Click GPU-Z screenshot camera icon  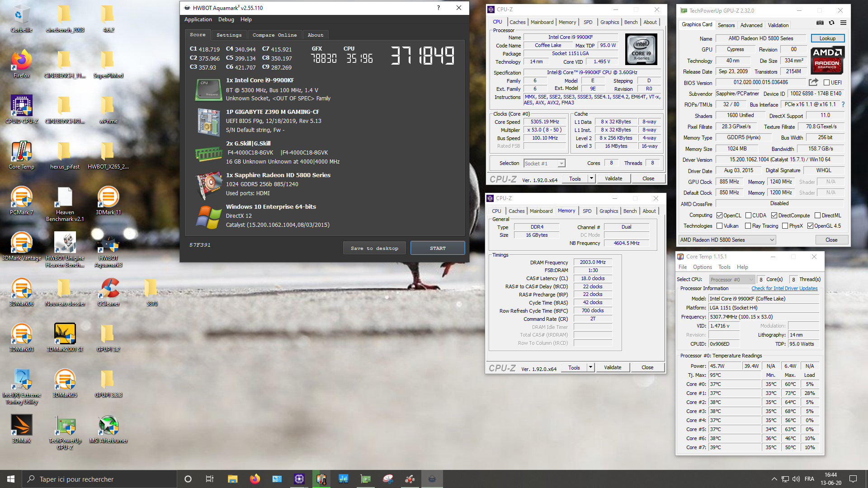point(820,23)
